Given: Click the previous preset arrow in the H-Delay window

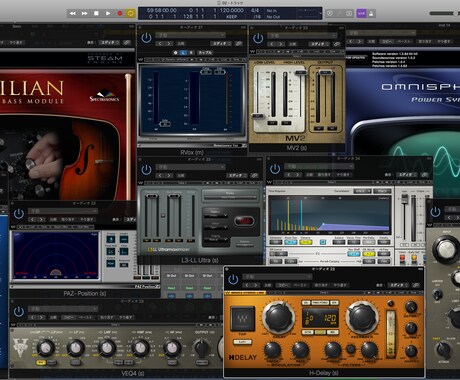Looking at the screenshot, I should click(247, 285).
